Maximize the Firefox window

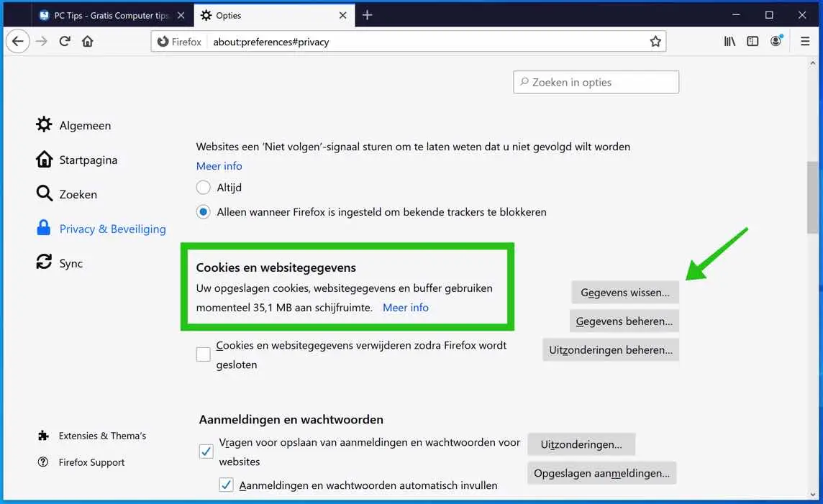point(769,14)
